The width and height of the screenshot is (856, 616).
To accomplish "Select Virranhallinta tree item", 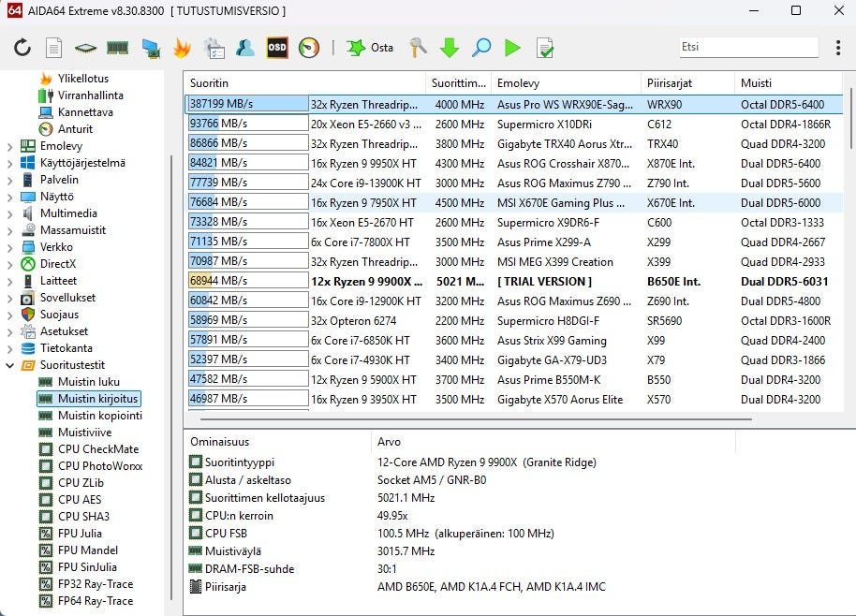I will (x=90, y=95).
